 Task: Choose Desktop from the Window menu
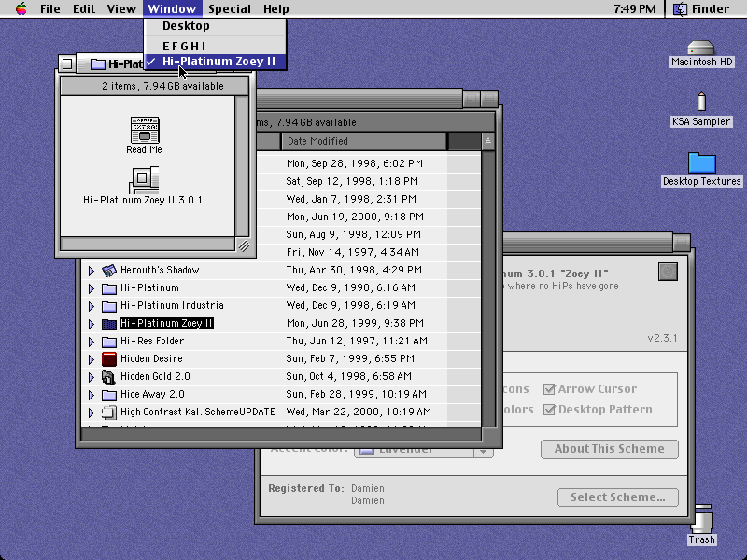216,26
